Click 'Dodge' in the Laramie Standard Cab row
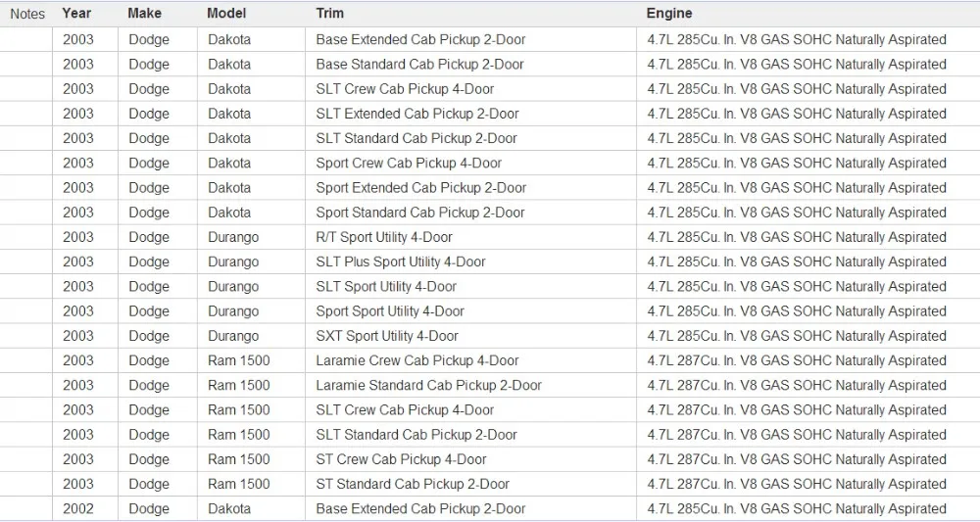 tap(149, 385)
